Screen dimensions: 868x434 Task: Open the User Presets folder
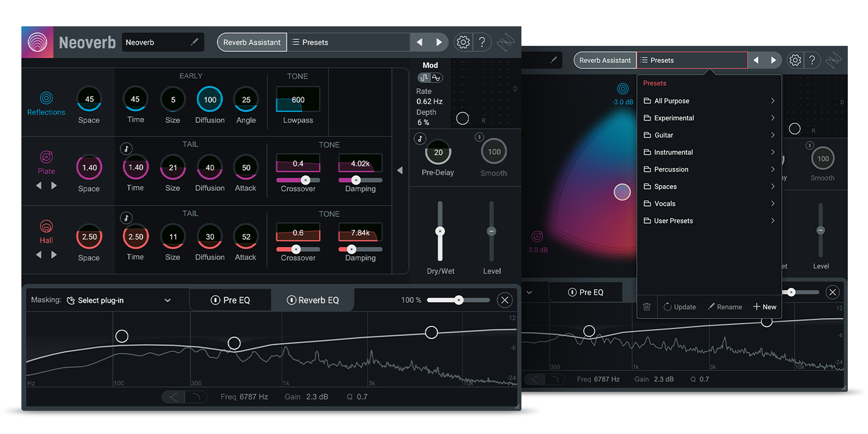click(x=709, y=221)
